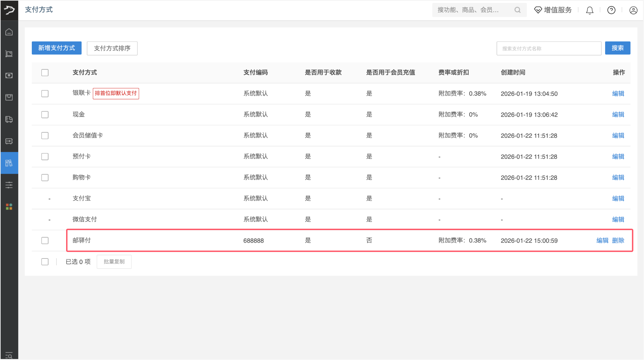Screen dimensions: 644x360
Task: Open the help question mark icon
Action: pyautogui.click(x=611, y=10)
